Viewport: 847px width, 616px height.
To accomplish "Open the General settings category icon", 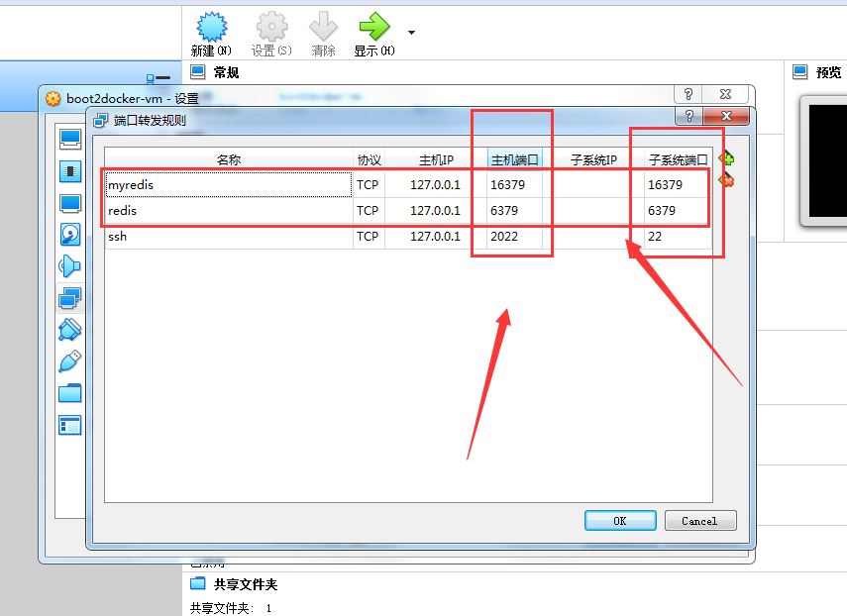I will click(x=70, y=140).
